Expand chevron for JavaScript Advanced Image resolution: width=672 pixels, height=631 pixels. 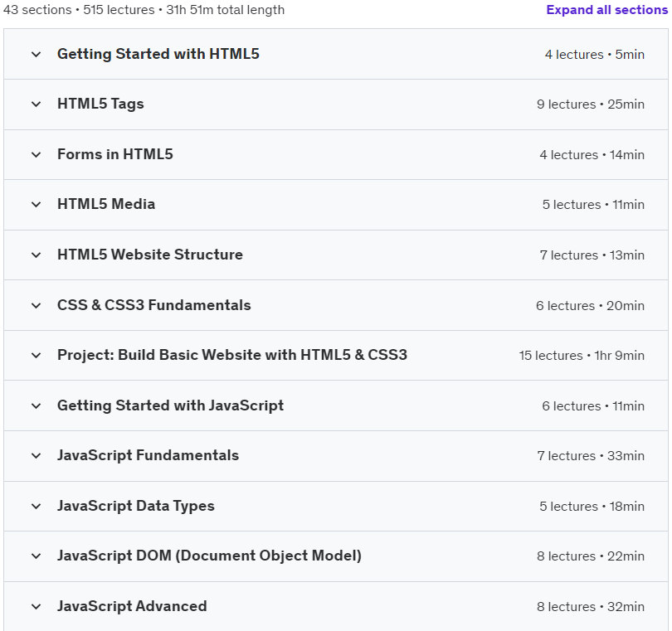36,607
